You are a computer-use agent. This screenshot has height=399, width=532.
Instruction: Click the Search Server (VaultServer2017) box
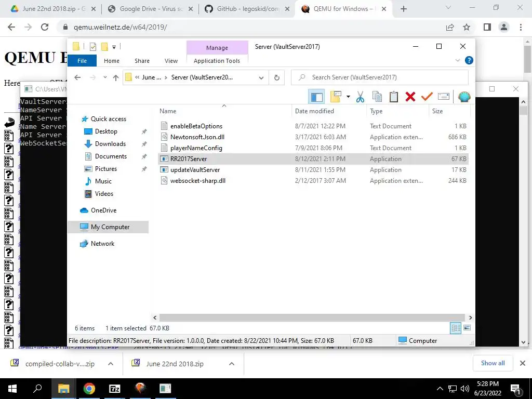pos(380,77)
